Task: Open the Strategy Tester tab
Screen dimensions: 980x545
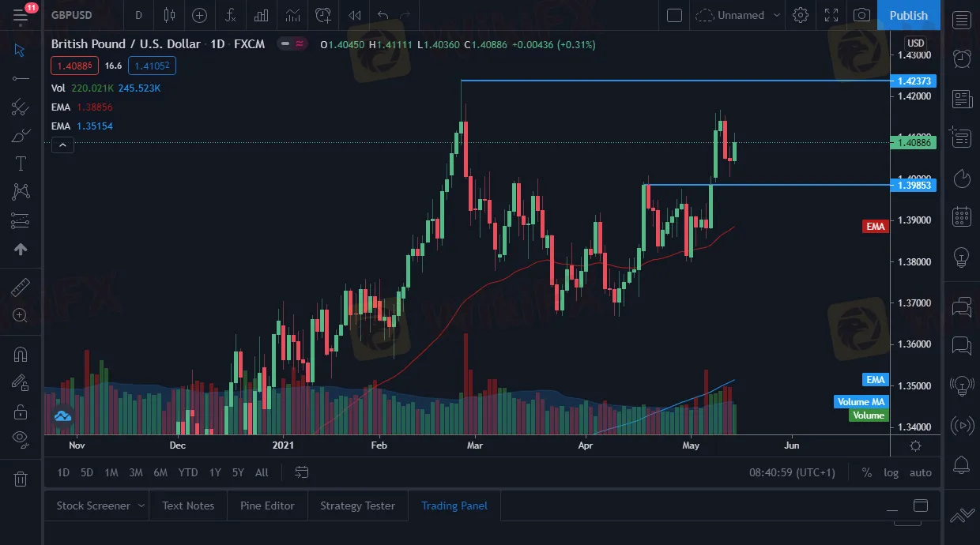Action: (x=357, y=506)
